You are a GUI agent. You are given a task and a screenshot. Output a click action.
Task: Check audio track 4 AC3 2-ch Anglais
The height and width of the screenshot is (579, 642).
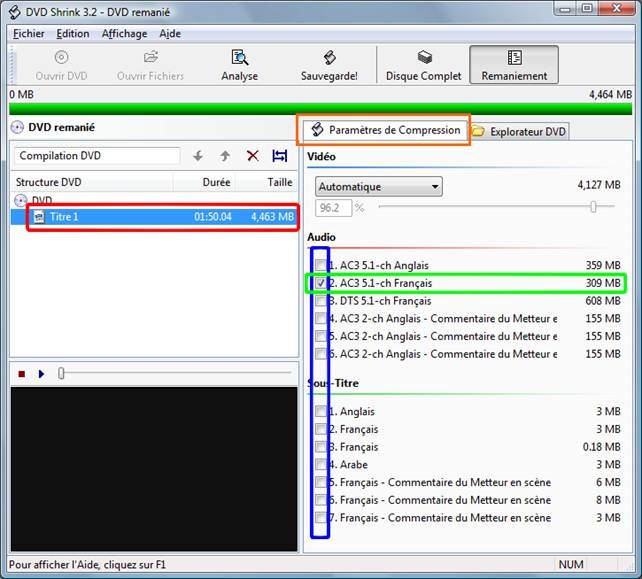(320, 319)
